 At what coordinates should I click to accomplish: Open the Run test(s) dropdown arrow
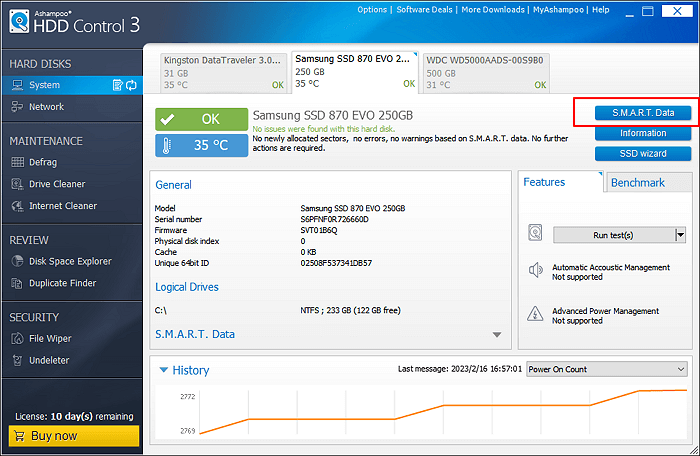click(x=680, y=235)
